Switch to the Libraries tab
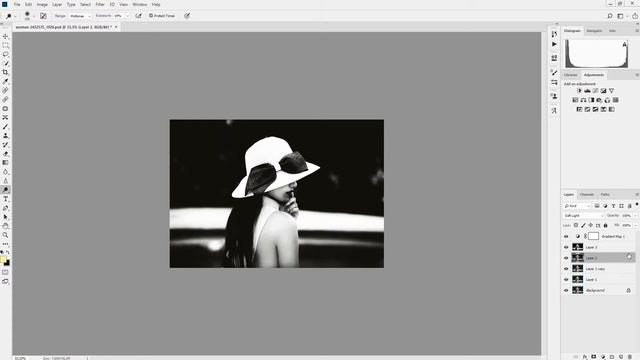This screenshot has height=360, width=640. pos(571,75)
